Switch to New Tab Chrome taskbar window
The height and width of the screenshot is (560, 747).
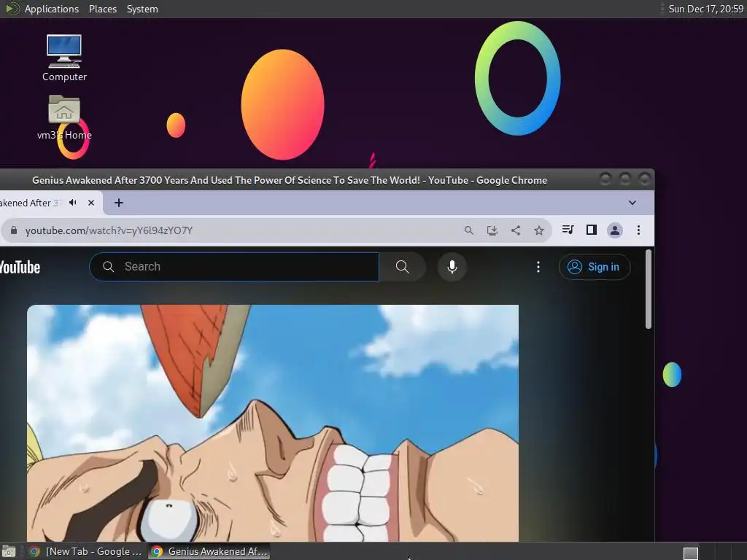point(85,551)
